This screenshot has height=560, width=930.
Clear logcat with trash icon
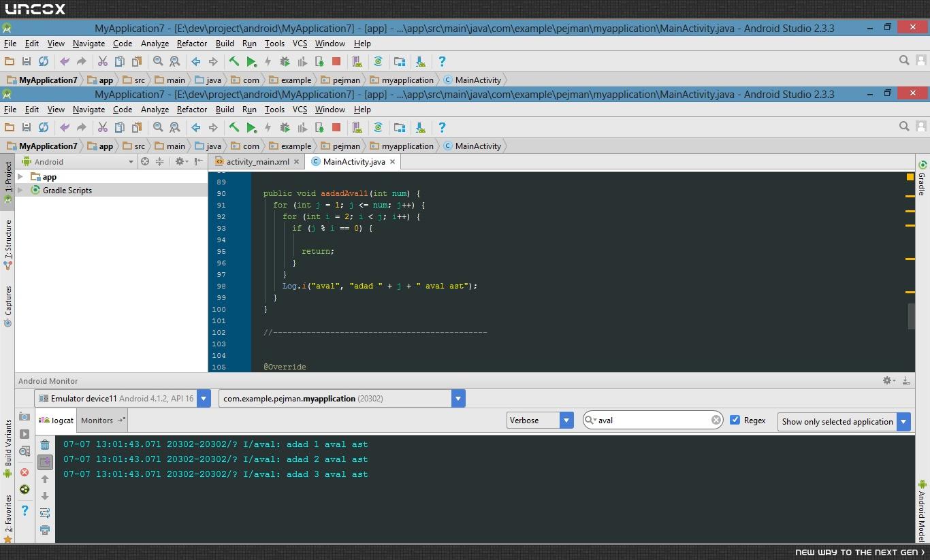click(45, 445)
